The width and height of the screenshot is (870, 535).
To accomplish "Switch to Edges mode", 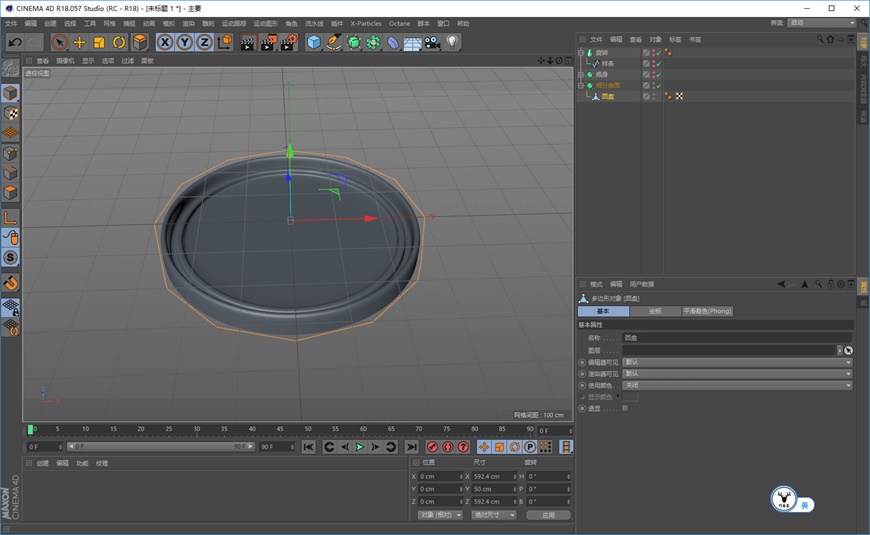I will pyautogui.click(x=11, y=173).
